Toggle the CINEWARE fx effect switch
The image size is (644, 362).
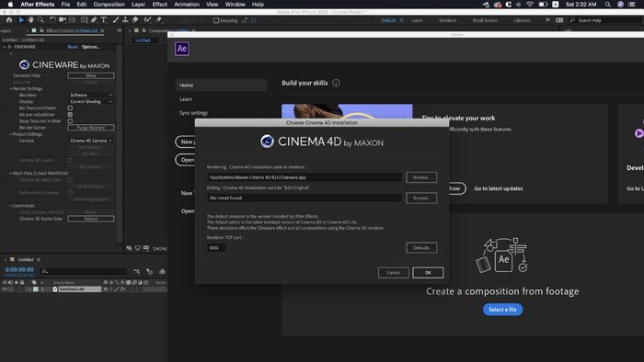(9, 47)
